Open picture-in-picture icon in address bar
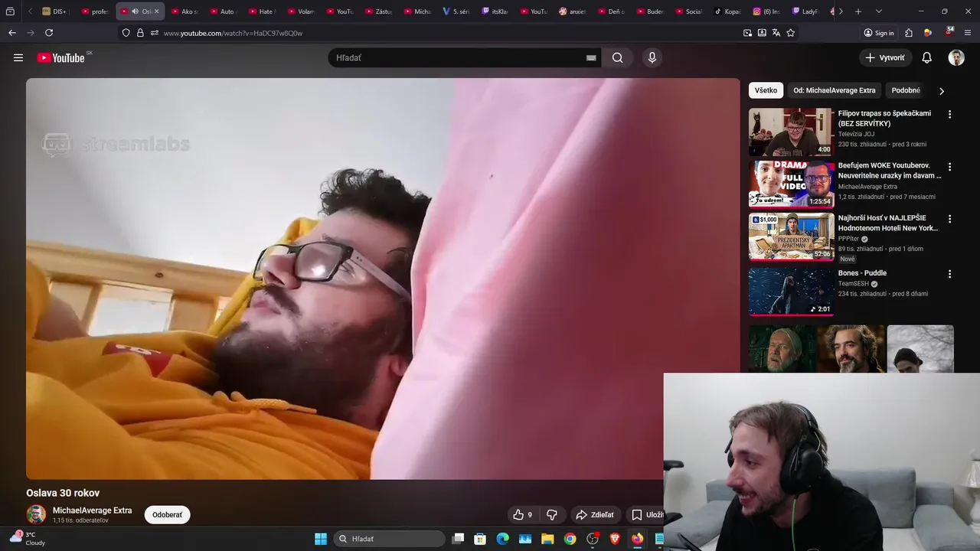980x551 pixels. click(x=747, y=33)
